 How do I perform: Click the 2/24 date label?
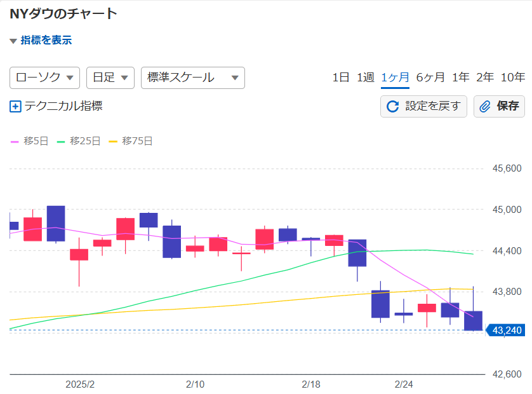[x=404, y=384]
